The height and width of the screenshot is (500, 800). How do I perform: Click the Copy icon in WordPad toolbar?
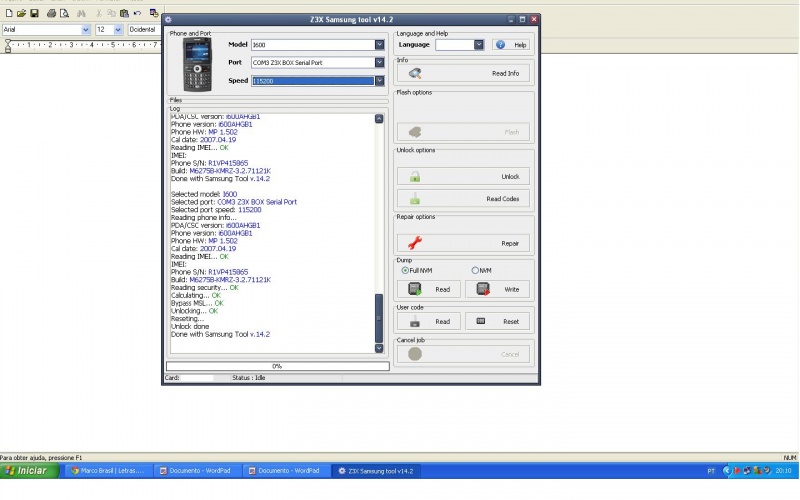click(x=111, y=13)
